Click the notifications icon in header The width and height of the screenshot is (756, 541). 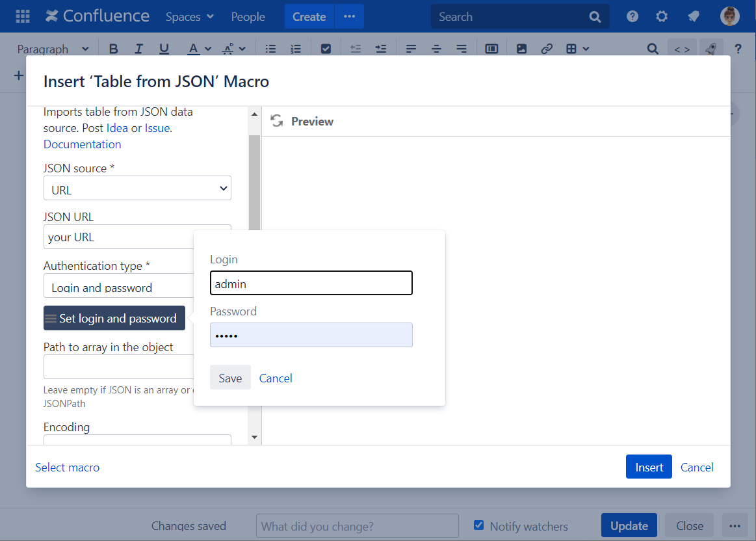click(693, 16)
